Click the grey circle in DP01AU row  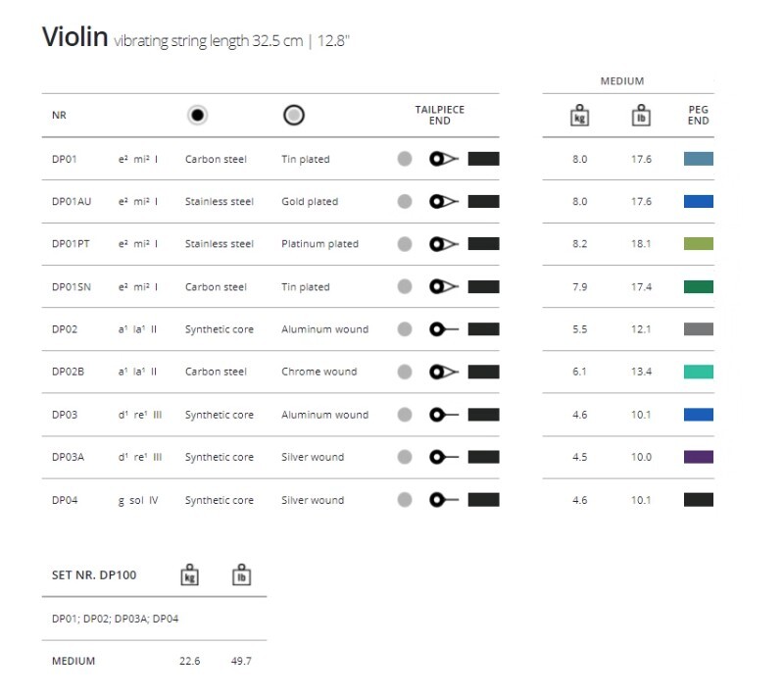(405, 202)
